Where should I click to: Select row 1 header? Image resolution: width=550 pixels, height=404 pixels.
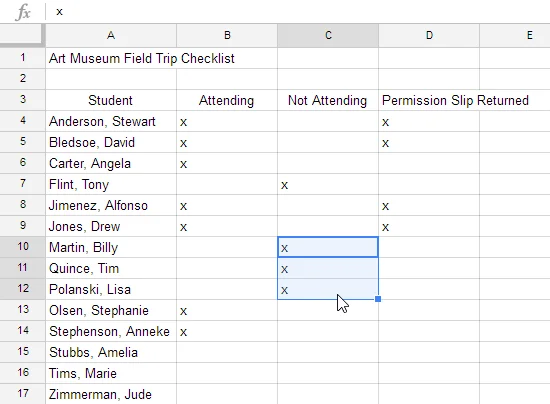tap(22, 58)
